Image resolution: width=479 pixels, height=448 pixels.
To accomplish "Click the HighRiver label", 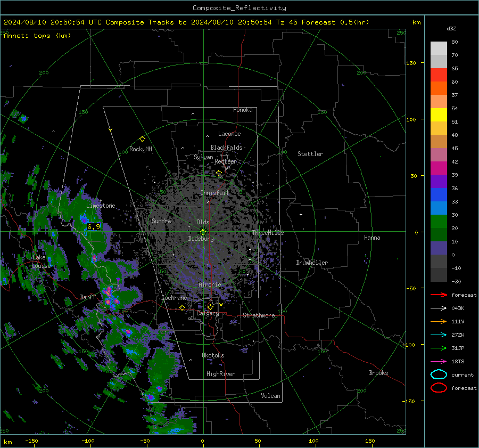I will click(221, 374).
